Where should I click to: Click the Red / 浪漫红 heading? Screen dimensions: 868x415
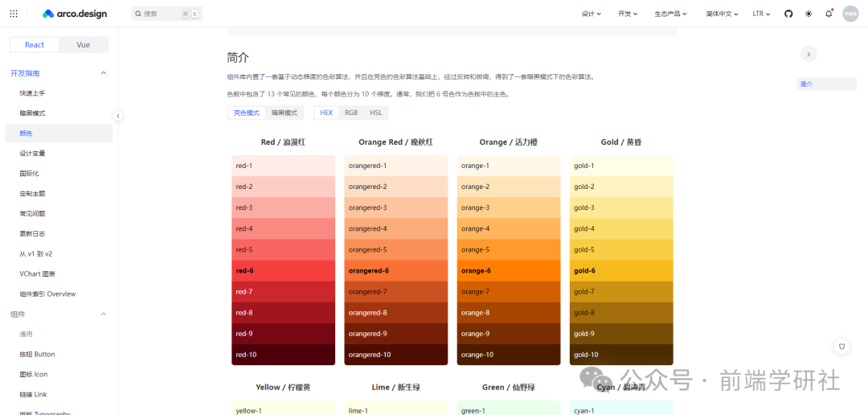[x=283, y=142]
